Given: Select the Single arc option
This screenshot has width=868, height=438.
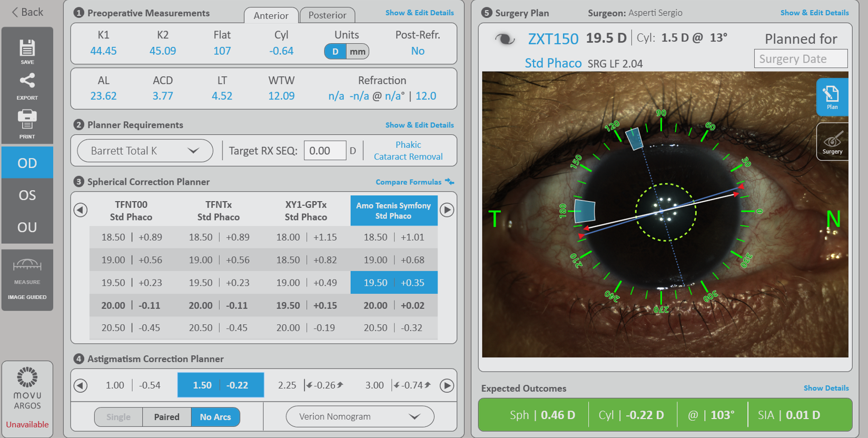Looking at the screenshot, I should [119, 417].
